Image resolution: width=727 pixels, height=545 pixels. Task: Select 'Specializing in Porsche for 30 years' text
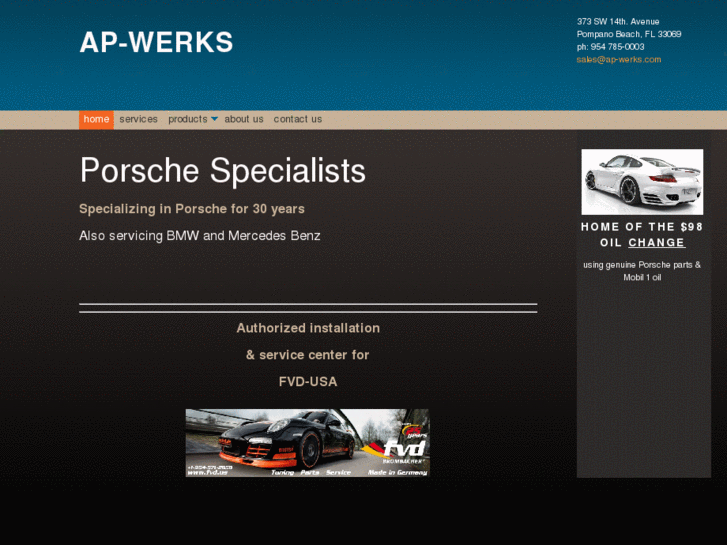point(191,209)
